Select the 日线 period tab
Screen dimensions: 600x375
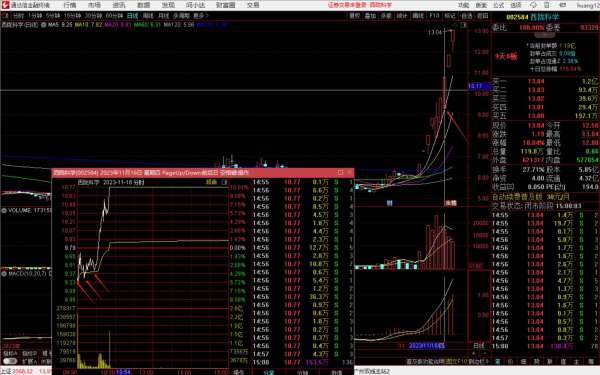(132, 16)
